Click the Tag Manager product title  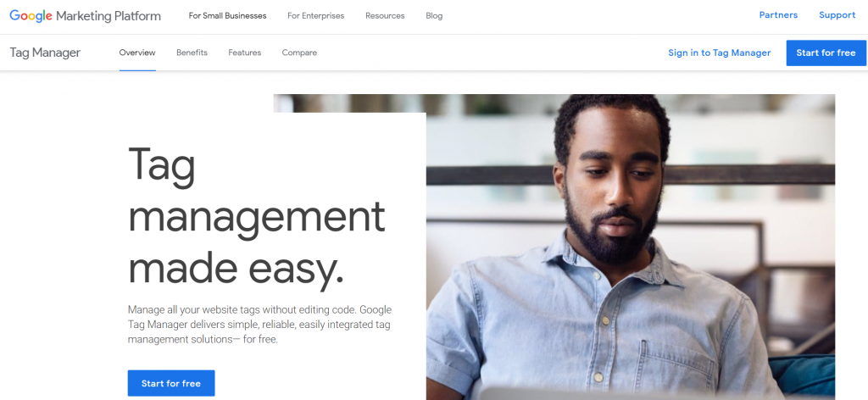(45, 53)
